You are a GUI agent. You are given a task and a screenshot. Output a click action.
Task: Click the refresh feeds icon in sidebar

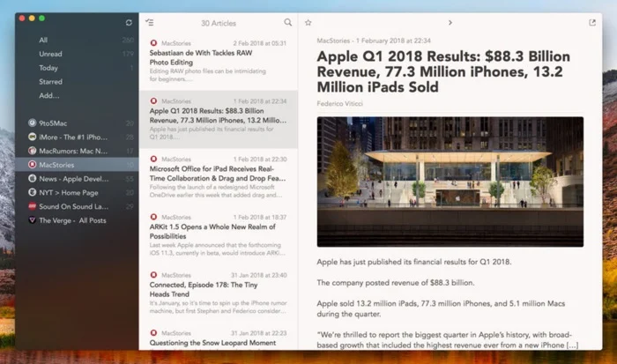[x=129, y=23]
